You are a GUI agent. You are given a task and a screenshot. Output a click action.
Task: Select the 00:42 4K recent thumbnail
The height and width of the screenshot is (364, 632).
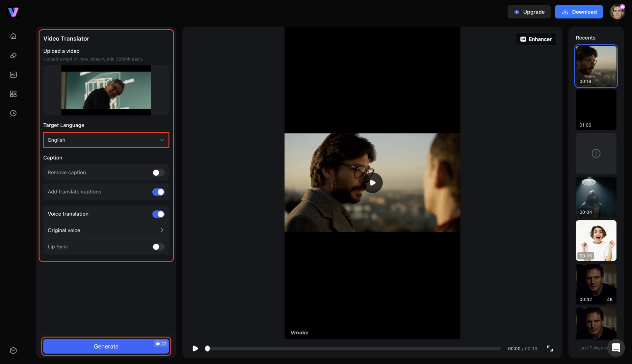click(x=596, y=284)
